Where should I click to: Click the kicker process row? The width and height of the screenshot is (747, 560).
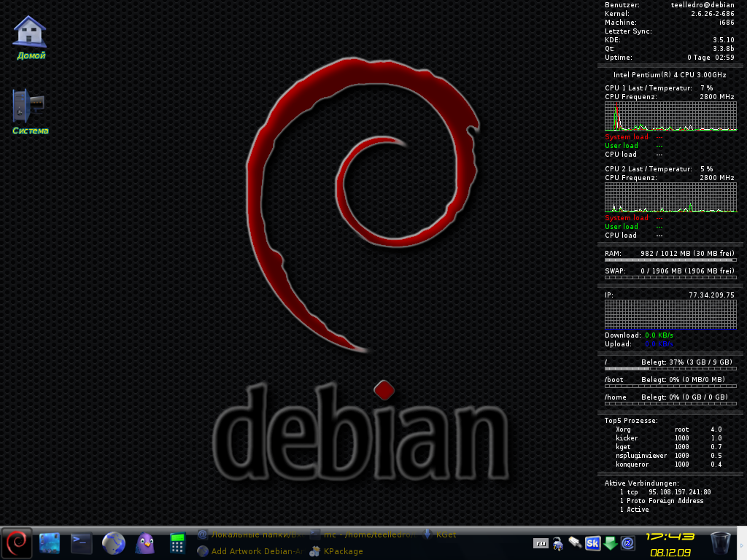[x=668, y=438]
